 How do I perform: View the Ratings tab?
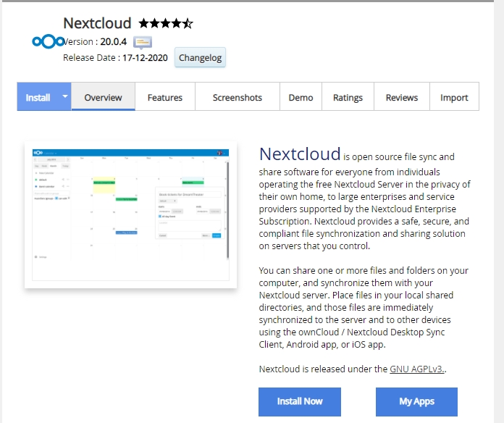pyautogui.click(x=348, y=97)
